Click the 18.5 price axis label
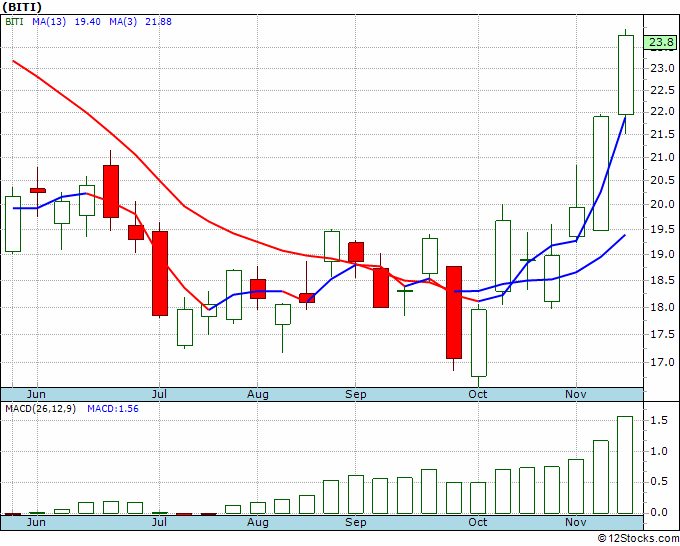Viewport: 680px width, 546px height. (662, 281)
